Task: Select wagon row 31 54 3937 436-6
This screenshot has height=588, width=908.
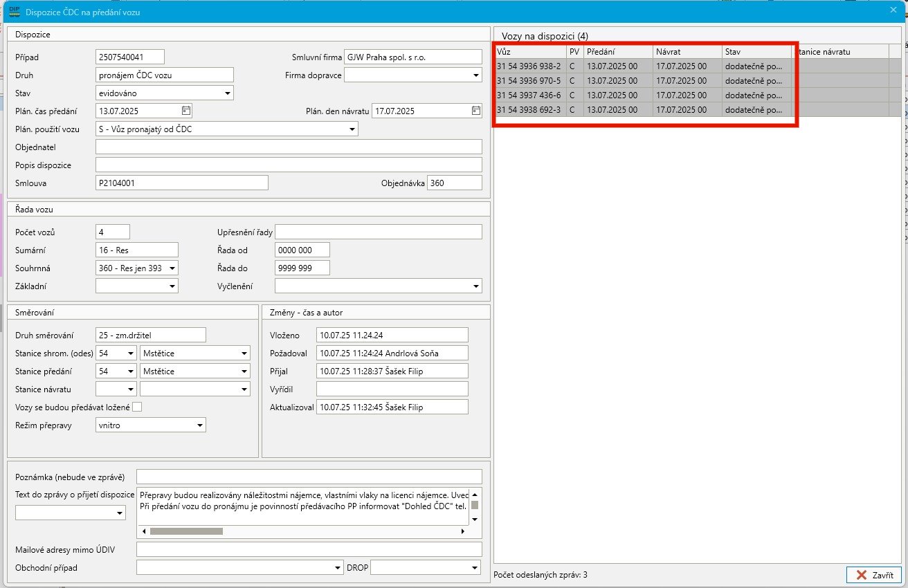Action: pos(529,95)
